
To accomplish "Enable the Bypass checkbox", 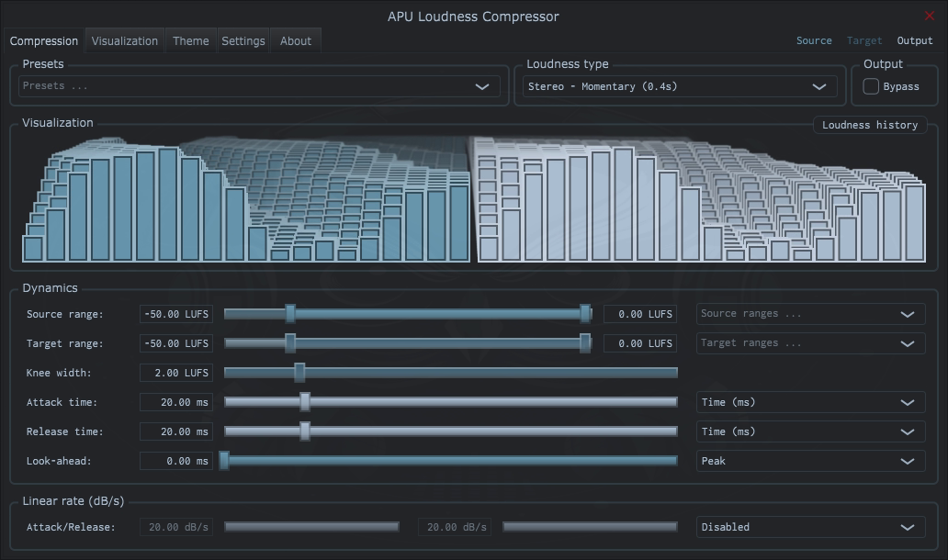I will coord(871,85).
